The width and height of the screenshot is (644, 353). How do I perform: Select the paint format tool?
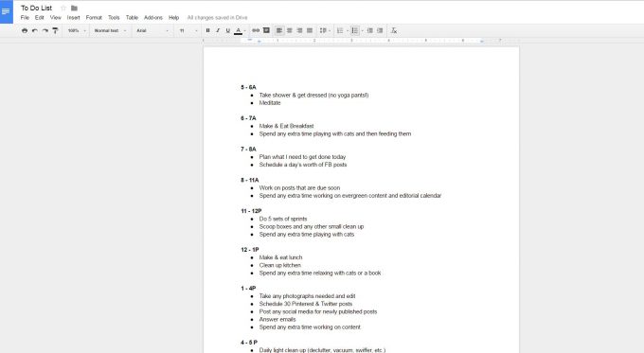(x=55, y=30)
